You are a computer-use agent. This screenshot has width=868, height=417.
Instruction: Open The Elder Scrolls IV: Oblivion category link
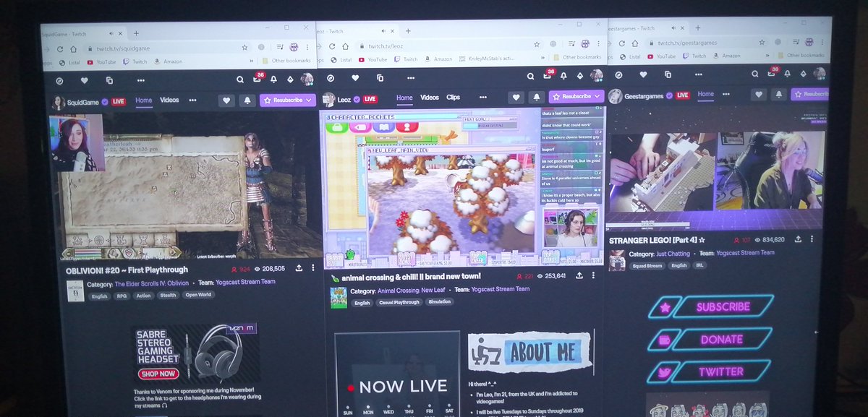pyautogui.click(x=152, y=282)
